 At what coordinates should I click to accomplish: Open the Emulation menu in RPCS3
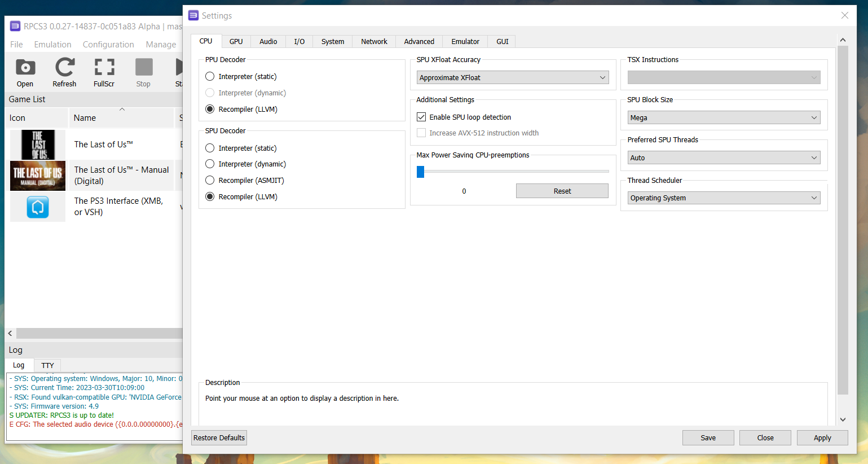coord(52,45)
